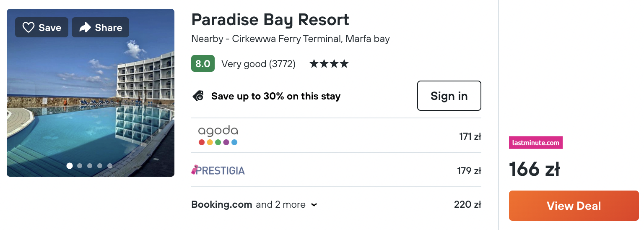Viewport: 644px width, 230px height.
Task: Click the orange View Deal button
Action: point(574,206)
